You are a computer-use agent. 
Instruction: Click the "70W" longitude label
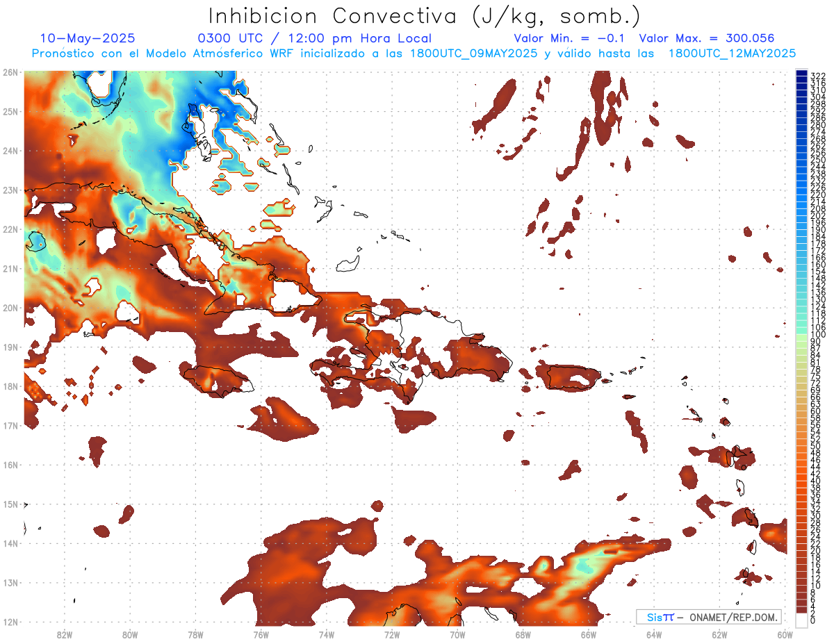tap(457, 634)
